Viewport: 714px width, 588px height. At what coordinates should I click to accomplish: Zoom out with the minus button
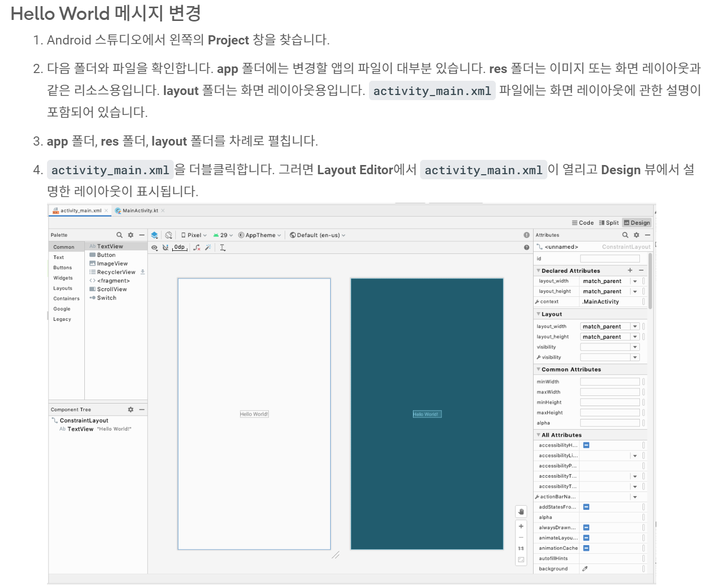coord(521,537)
